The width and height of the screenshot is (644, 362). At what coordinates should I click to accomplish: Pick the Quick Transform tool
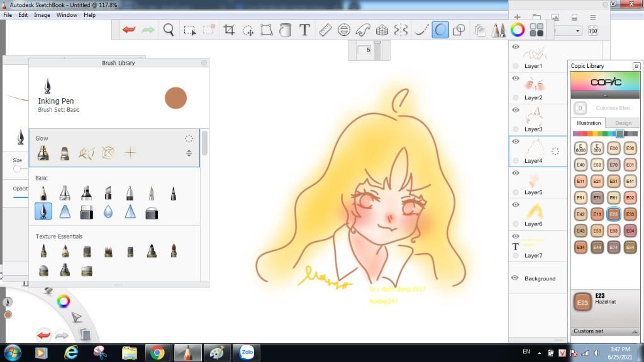point(248,30)
